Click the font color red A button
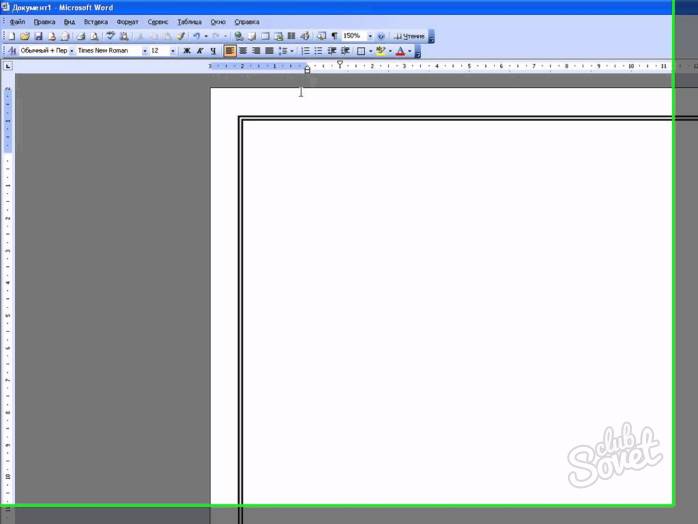 (400, 51)
